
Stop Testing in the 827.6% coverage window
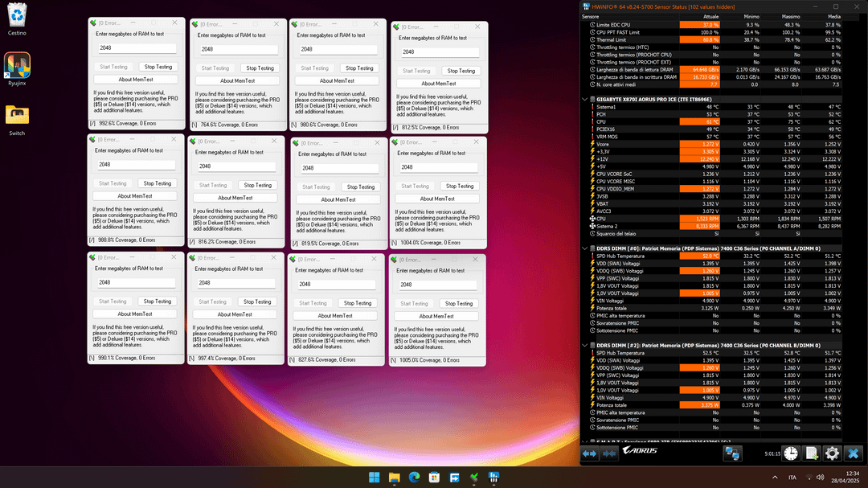[x=358, y=304]
